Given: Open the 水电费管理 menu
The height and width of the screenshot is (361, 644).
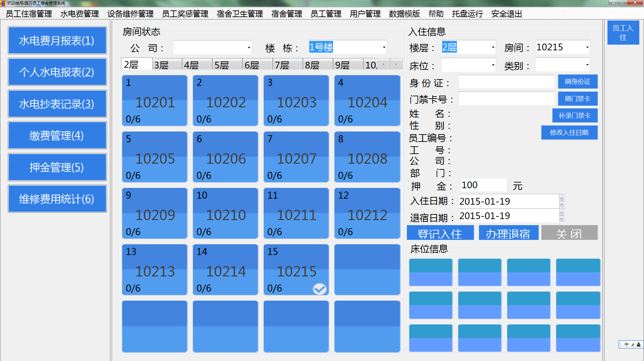Looking at the screenshot, I should pos(79,14).
